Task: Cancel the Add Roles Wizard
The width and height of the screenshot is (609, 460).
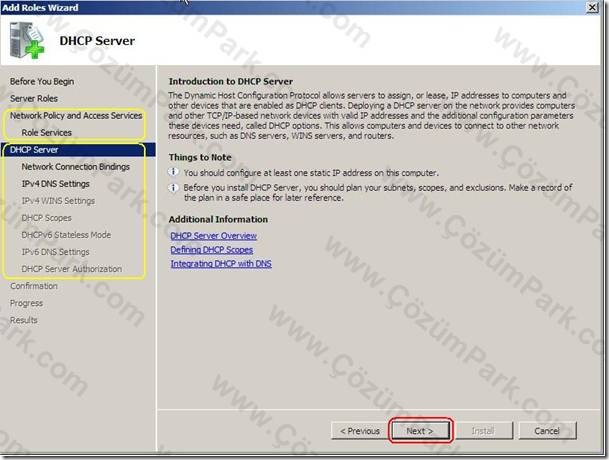Action: (547, 431)
